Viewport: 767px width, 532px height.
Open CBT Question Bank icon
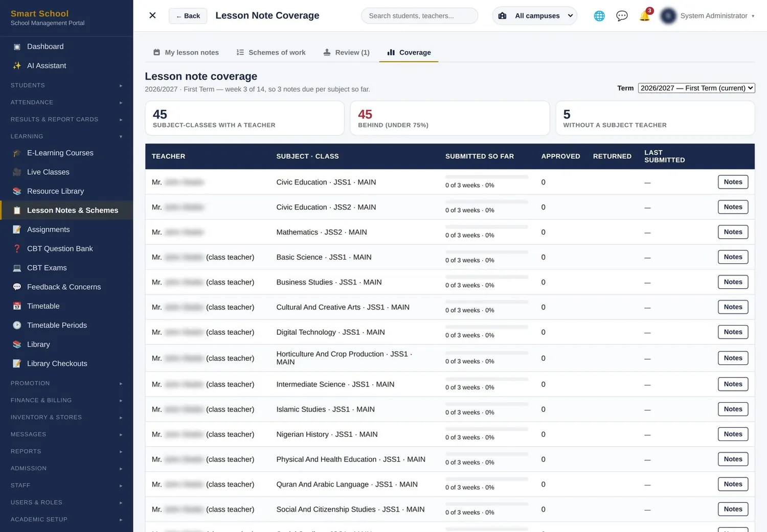pyautogui.click(x=17, y=248)
